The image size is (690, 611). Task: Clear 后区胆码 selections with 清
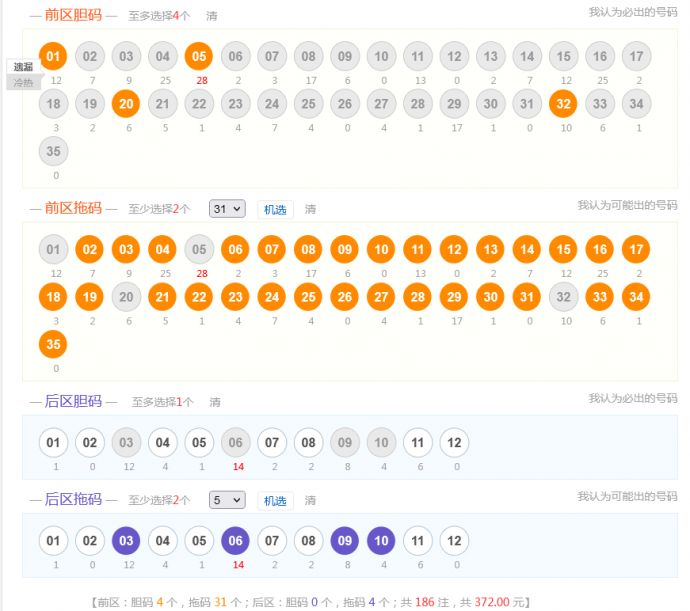(215, 402)
